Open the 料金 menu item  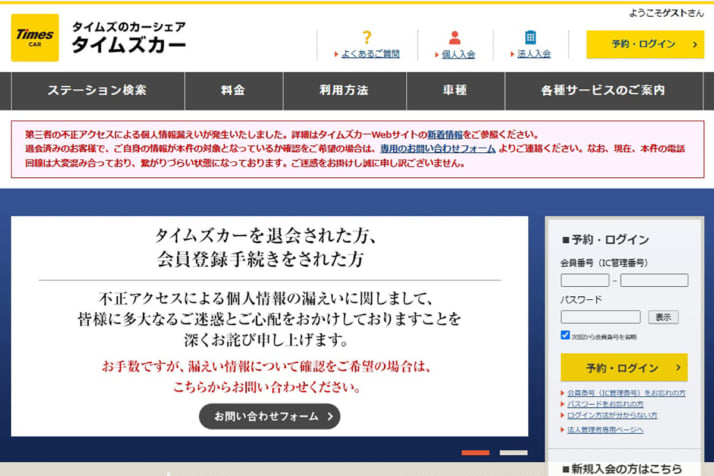pos(233,90)
